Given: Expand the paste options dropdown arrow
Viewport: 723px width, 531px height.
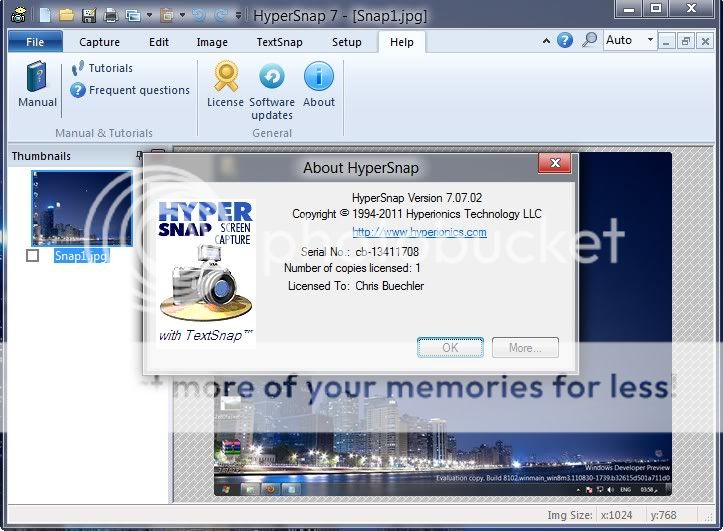Looking at the screenshot, I should pos(182,15).
